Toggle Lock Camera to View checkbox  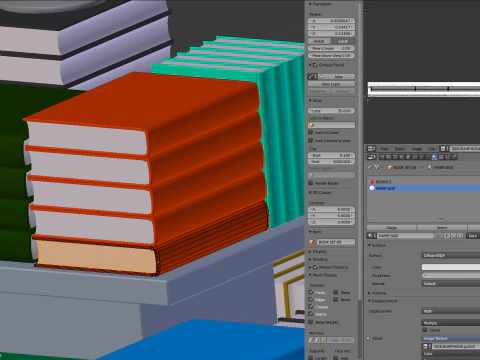coord(310,140)
